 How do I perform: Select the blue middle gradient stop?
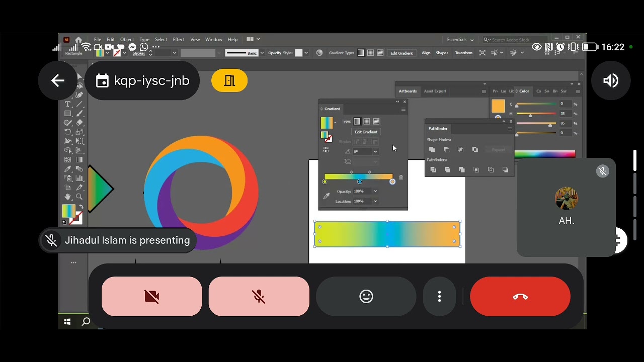pos(360,182)
